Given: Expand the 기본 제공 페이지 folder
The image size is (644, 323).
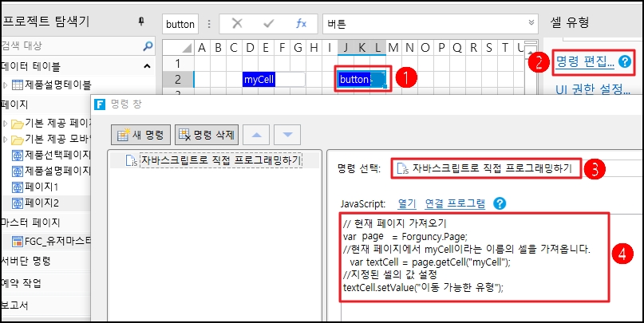Looking at the screenshot, I should point(6,123).
